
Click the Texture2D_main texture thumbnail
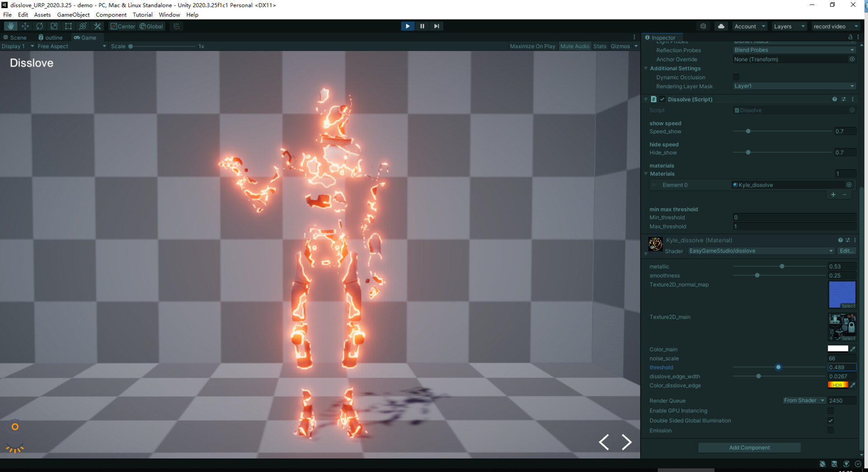tap(841, 326)
